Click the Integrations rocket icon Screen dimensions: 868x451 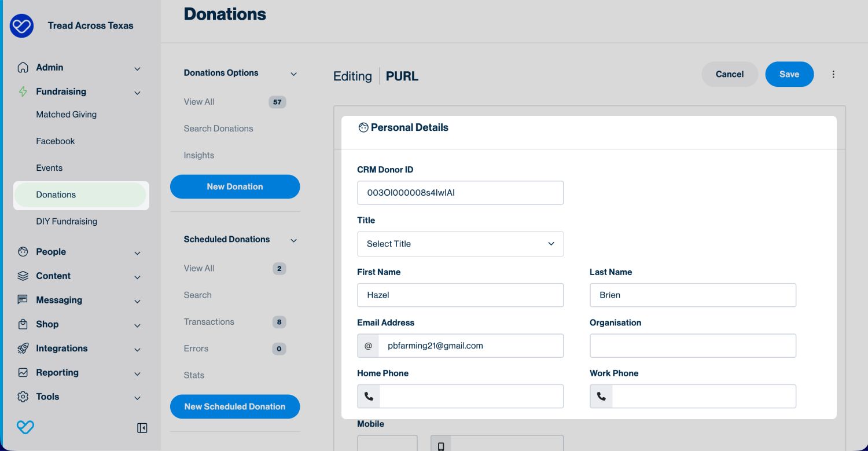click(23, 349)
